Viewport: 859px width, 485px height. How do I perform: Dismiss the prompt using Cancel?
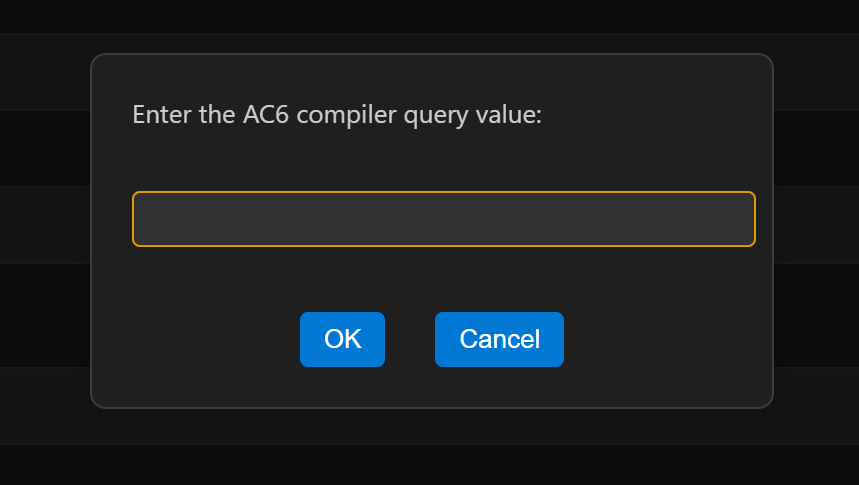(x=499, y=339)
